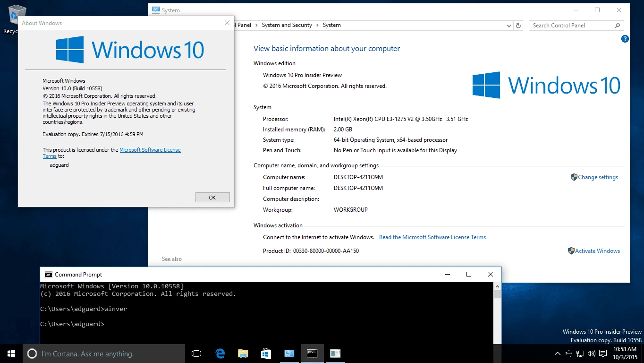Maximize the System window
The image size is (644, 363).
coord(597,10)
